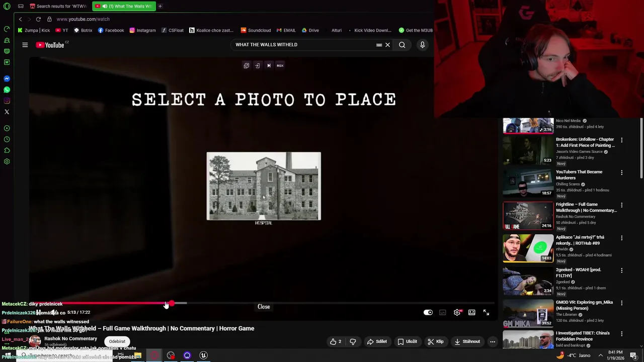644x362 pixels.
Task: Select the HOSPITAL photo in the video
Action: (264, 186)
